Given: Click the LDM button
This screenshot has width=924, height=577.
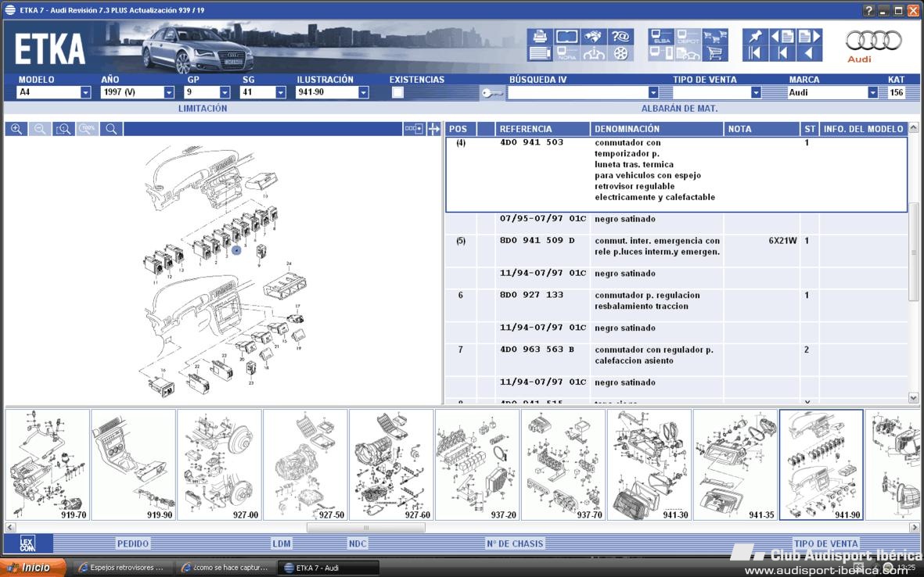Looking at the screenshot, I should [282, 543].
